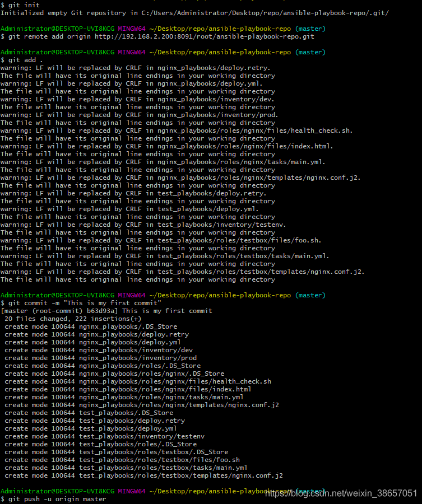Select warning line for test_playbooks/deploy.yml
The height and width of the screenshot is (504, 422).
coord(129,209)
